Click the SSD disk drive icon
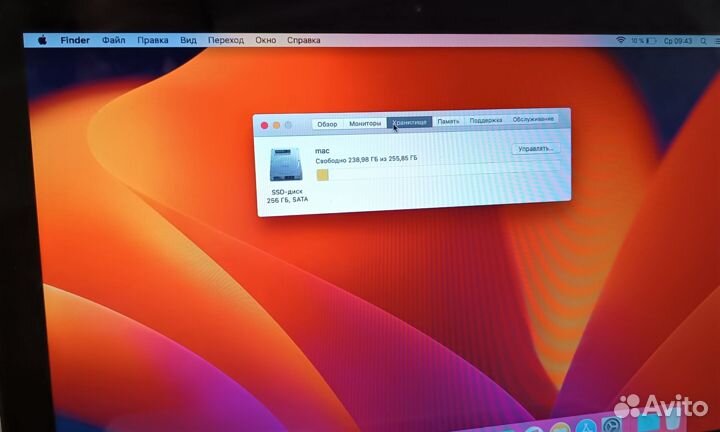 click(x=286, y=164)
